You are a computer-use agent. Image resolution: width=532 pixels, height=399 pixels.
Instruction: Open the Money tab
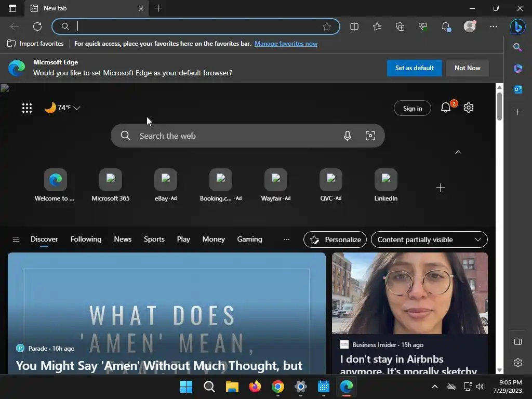(x=214, y=239)
